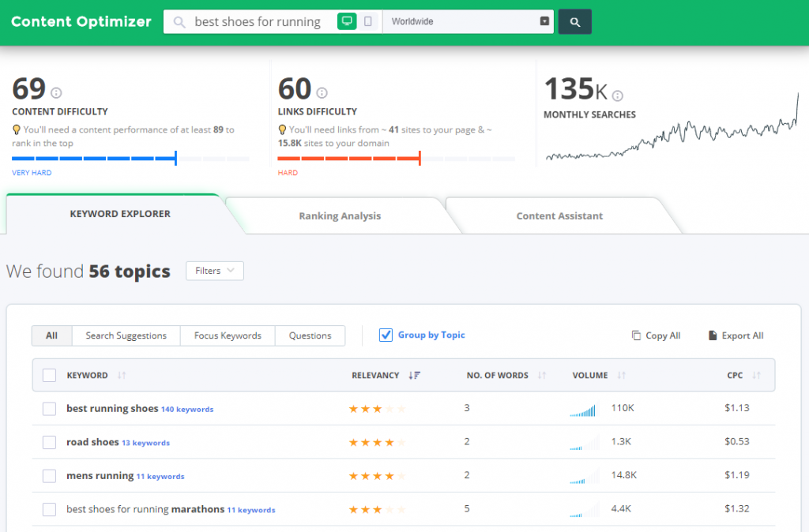Screen dimensions: 809x532
Task: Select the desktop device icon
Action: tap(348, 21)
